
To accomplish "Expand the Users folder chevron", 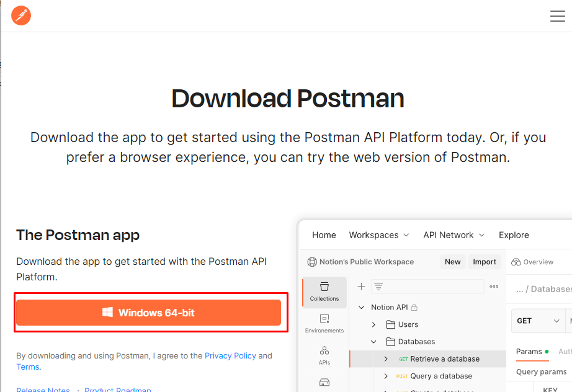I will point(373,324).
